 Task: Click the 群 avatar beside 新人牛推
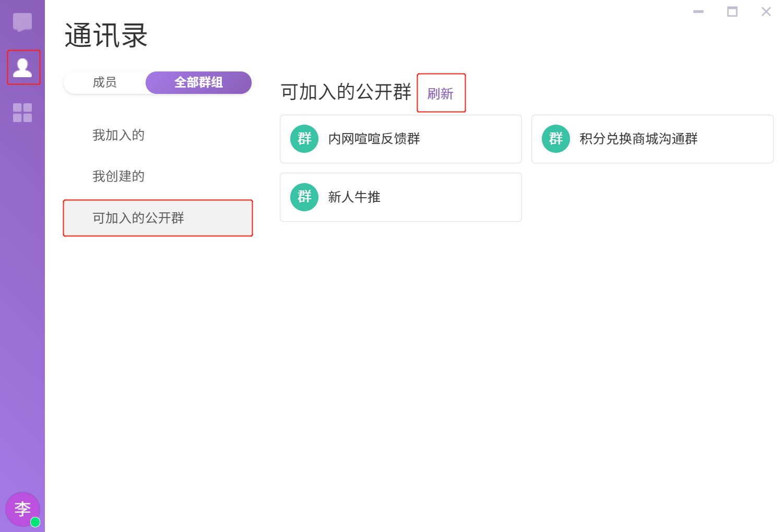pyautogui.click(x=304, y=197)
